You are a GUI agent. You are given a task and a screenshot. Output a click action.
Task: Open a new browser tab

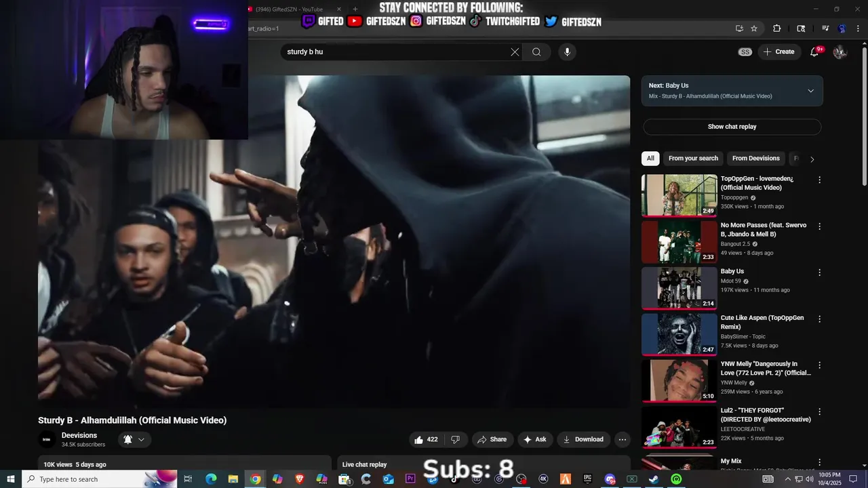point(355,9)
